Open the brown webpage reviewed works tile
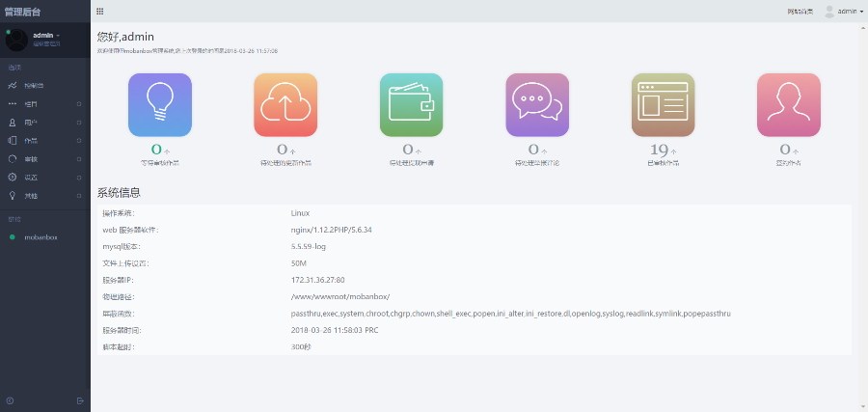 click(x=664, y=104)
